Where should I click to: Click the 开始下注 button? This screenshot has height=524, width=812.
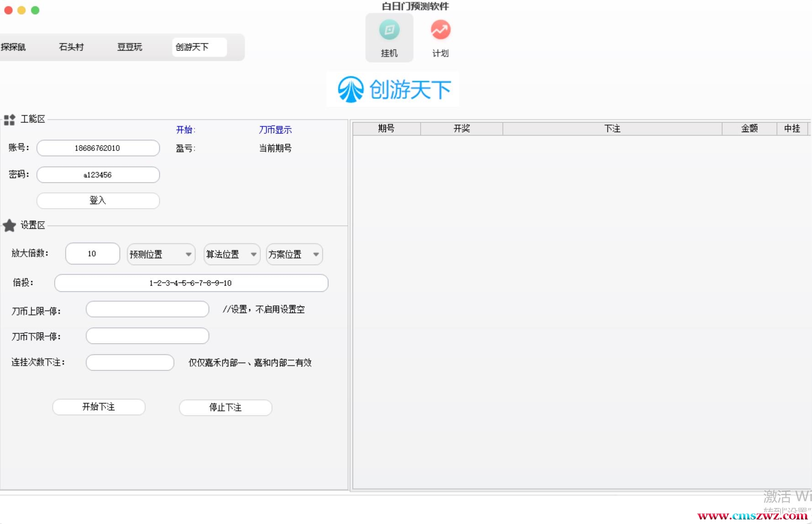coord(99,407)
